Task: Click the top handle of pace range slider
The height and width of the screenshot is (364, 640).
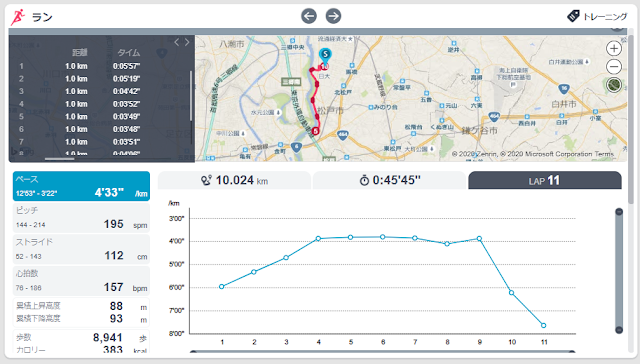Action: tap(619, 212)
